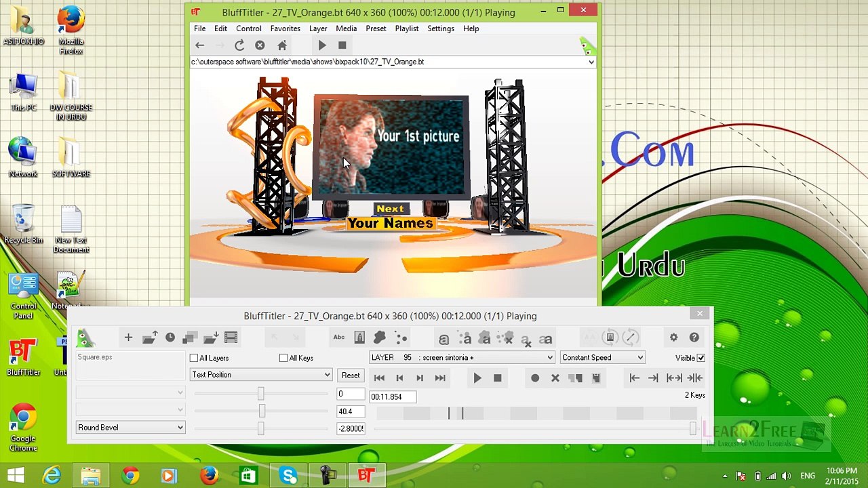Screen dimensions: 868x488
Task: Click the preview window stop square icon
Action: [x=342, y=45]
